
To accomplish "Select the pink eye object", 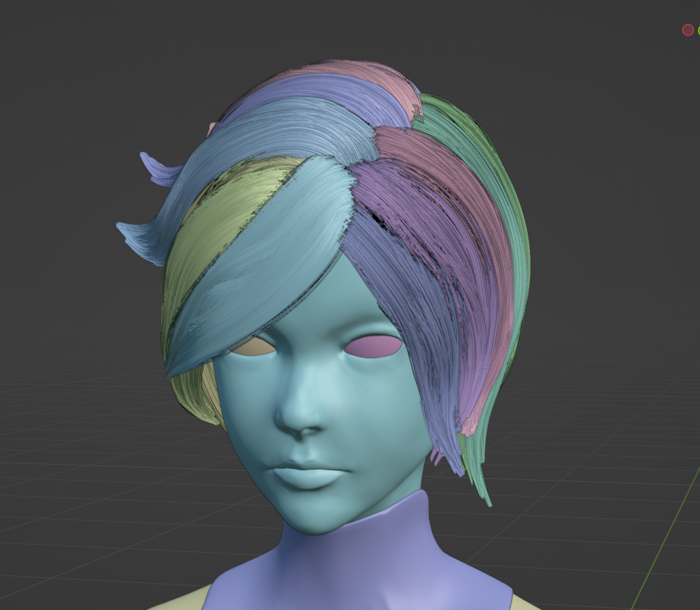I will click(x=373, y=347).
